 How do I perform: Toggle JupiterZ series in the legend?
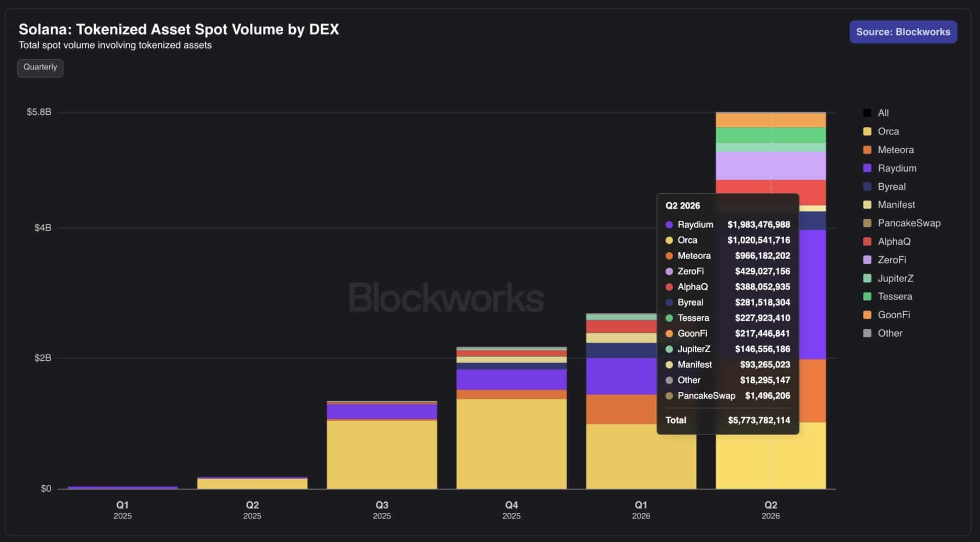coord(888,278)
